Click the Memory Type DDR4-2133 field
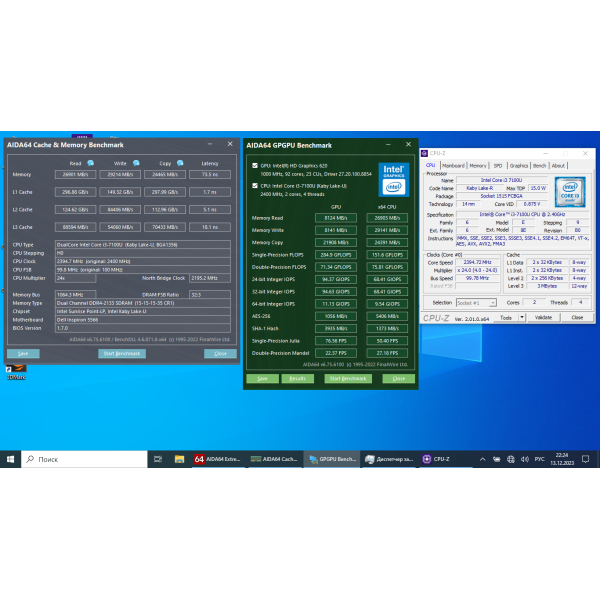This screenshot has width=600, height=600. coord(143,303)
